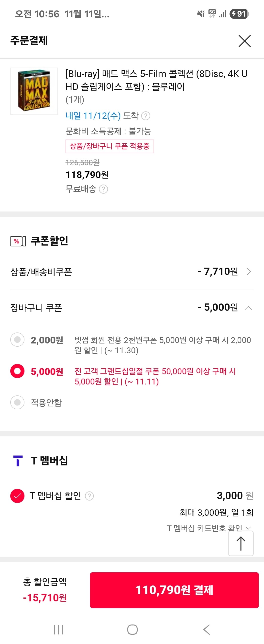Viewport: 264px width, 644px height.
Task: Tap the help icon beside 무료배송
Action: [x=103, y=189]
